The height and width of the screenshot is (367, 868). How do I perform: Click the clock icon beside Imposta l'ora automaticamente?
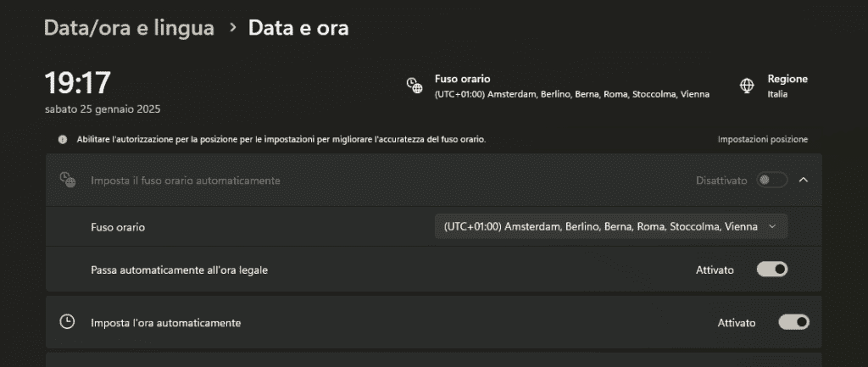pyautogui.click(x=67, y=322)
